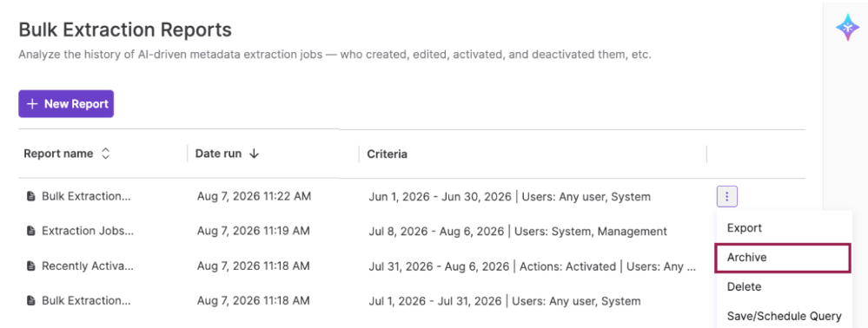Click the New Report button
Viewport: 868px width, 328px height.
(x=66, y=104)
